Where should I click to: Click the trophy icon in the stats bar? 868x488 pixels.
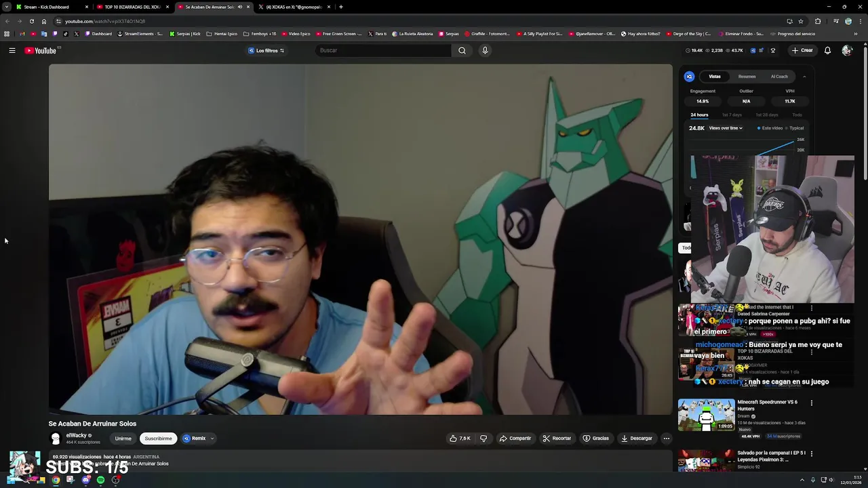point(772,50)
